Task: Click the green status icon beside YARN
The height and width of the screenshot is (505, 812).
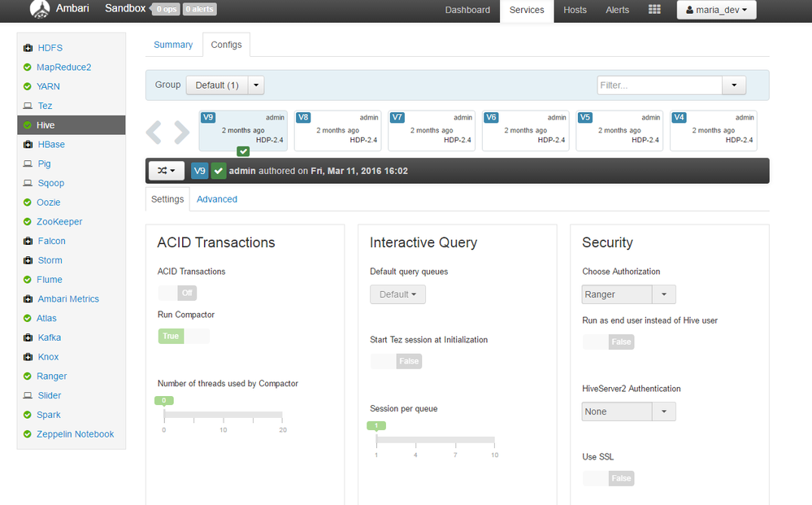Action: 28,86
